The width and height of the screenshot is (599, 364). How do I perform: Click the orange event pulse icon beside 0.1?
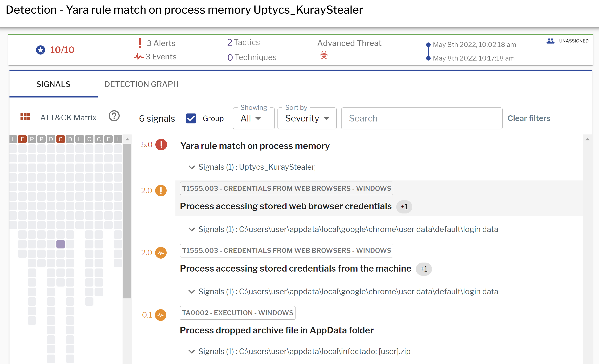[x=161, y=315]
